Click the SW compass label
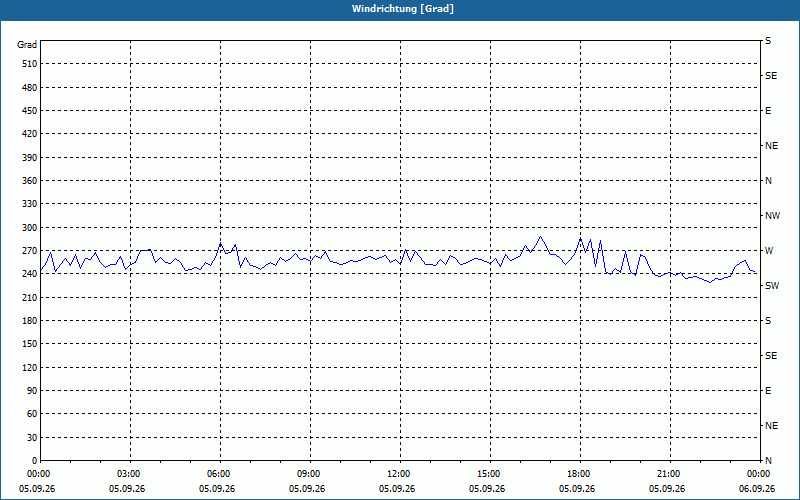800x500 pixels. [772, 286]
